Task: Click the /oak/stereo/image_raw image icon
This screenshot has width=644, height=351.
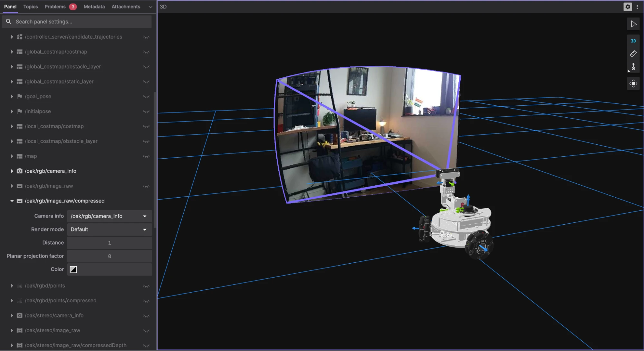Action: [x=20, y=330]
